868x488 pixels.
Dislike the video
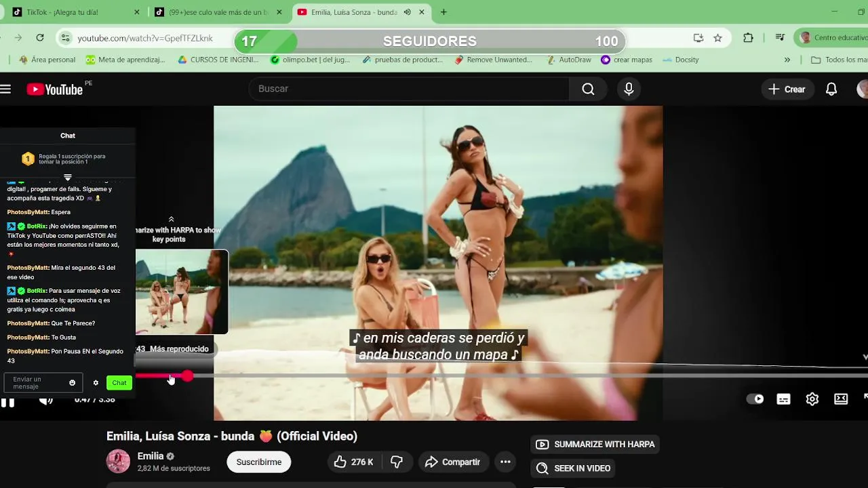397,462
